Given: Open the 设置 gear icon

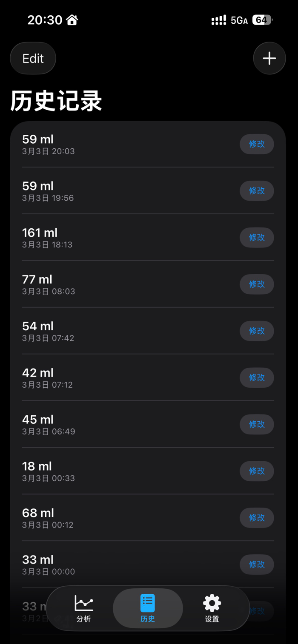Looking at the screenshot, I should point(212,603).
